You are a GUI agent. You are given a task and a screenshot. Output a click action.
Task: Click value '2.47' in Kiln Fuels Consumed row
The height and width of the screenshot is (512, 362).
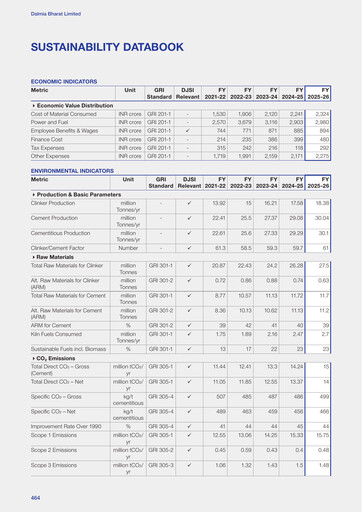pyautogui.click(x=297, y=334)
